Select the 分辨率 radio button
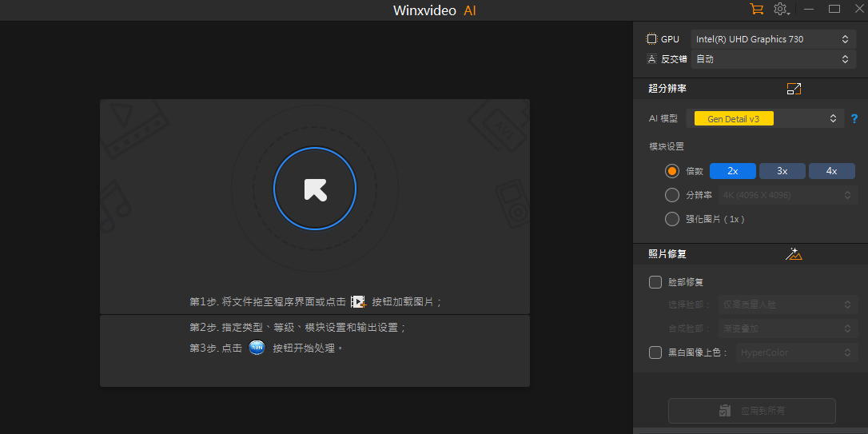The height and width of the screenshot is (434, 868). (672, 195)
